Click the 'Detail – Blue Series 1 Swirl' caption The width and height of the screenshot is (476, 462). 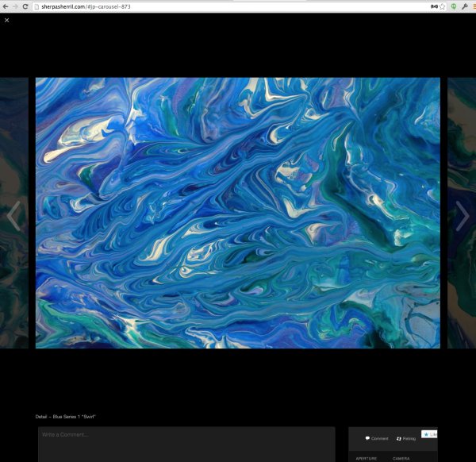66,417
